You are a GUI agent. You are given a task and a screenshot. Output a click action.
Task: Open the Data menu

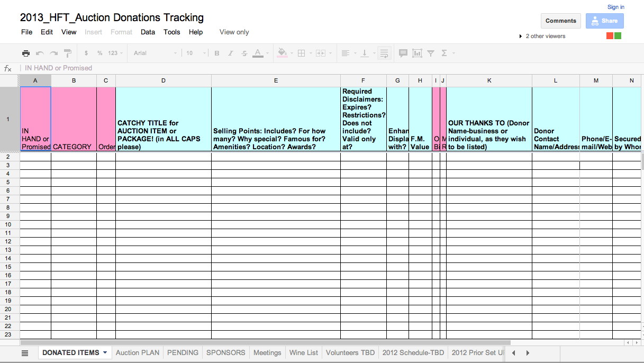click(148, 32)
